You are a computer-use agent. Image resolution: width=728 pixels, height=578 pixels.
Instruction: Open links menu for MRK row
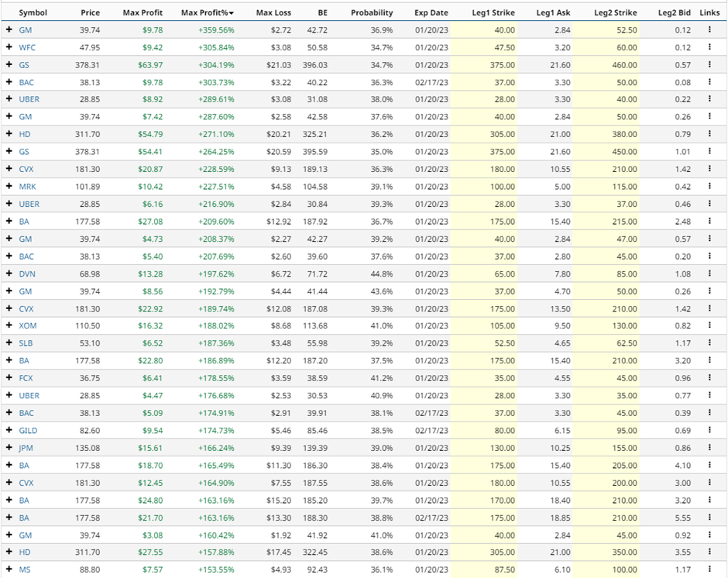pos(709,186)
